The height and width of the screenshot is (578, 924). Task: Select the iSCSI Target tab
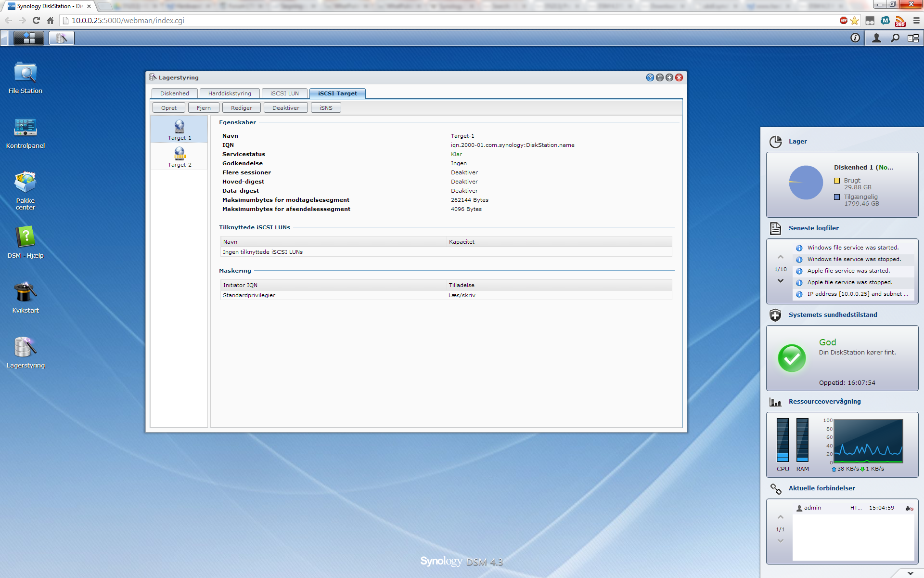pos(337,93)
